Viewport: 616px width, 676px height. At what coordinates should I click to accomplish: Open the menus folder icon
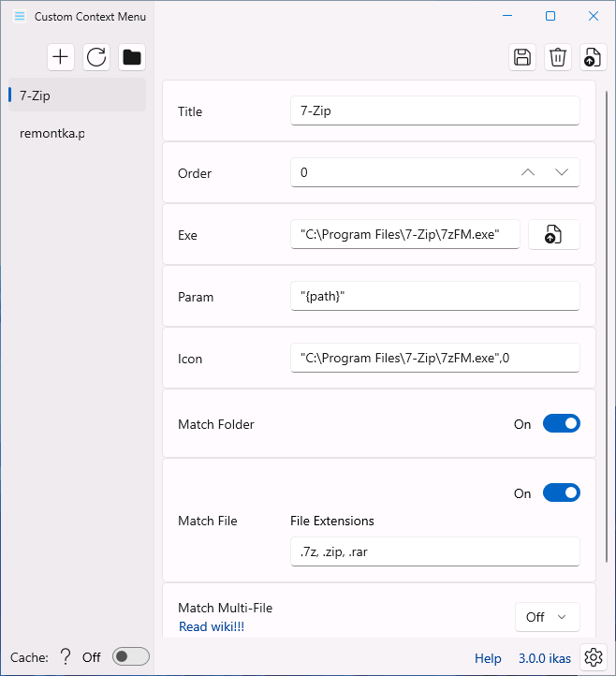132,57
